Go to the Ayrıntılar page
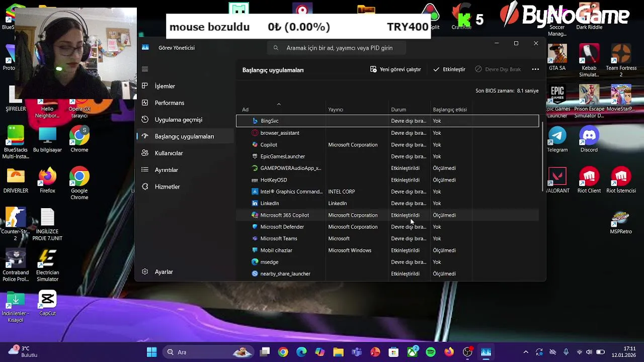 [x=185, y=170]
